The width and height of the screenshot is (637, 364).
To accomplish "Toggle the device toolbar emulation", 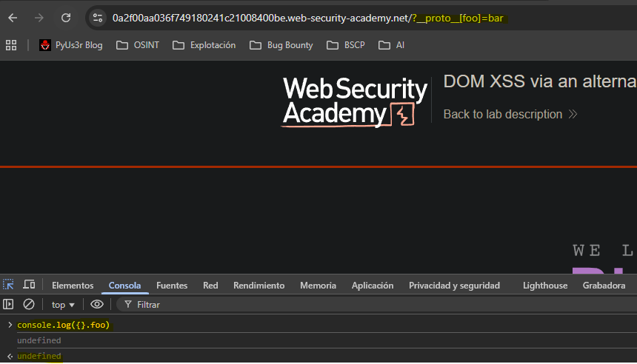I will [x=30, y=285].
